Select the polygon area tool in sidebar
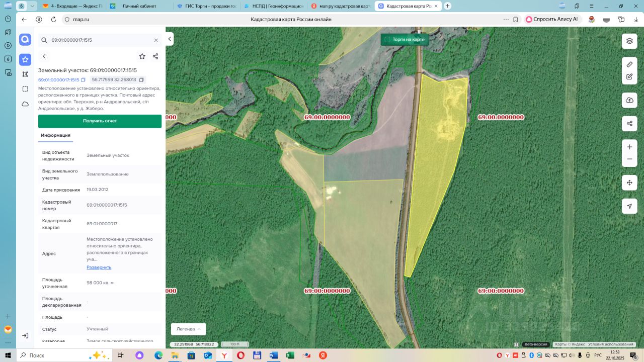644x362 pixels. tap(25, 74)
